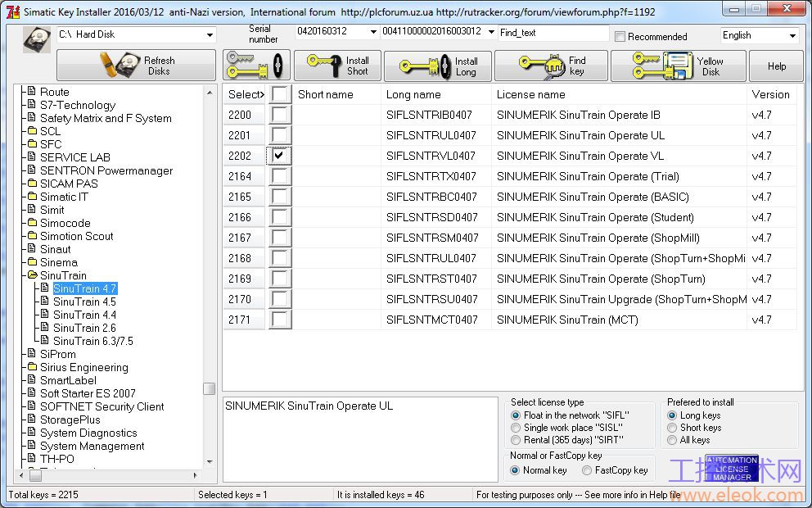Select SinuTrain 4.4 in the tree
This screenshot has height=508, width=812.
pos(84,315)
